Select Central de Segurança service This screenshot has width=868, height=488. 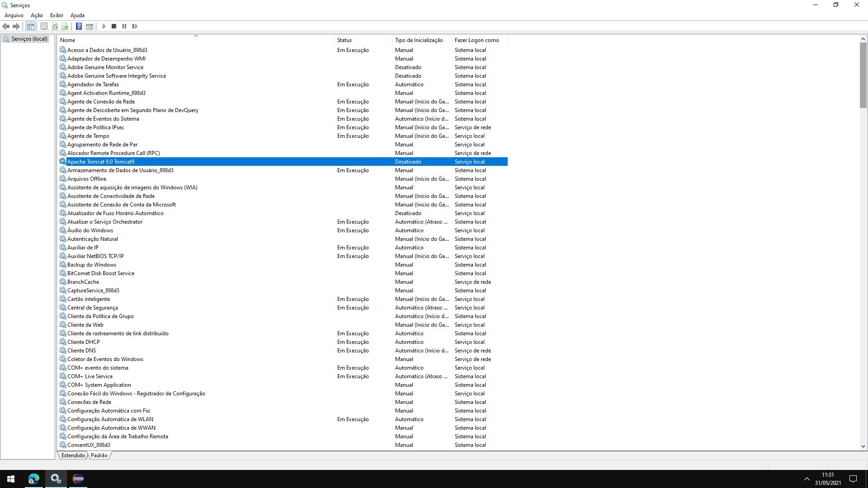283,308
